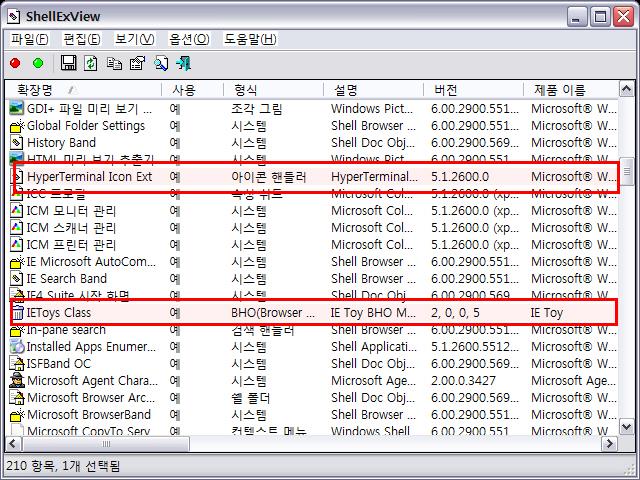Sort by the 사용 column header

click(x=193, y=90)
